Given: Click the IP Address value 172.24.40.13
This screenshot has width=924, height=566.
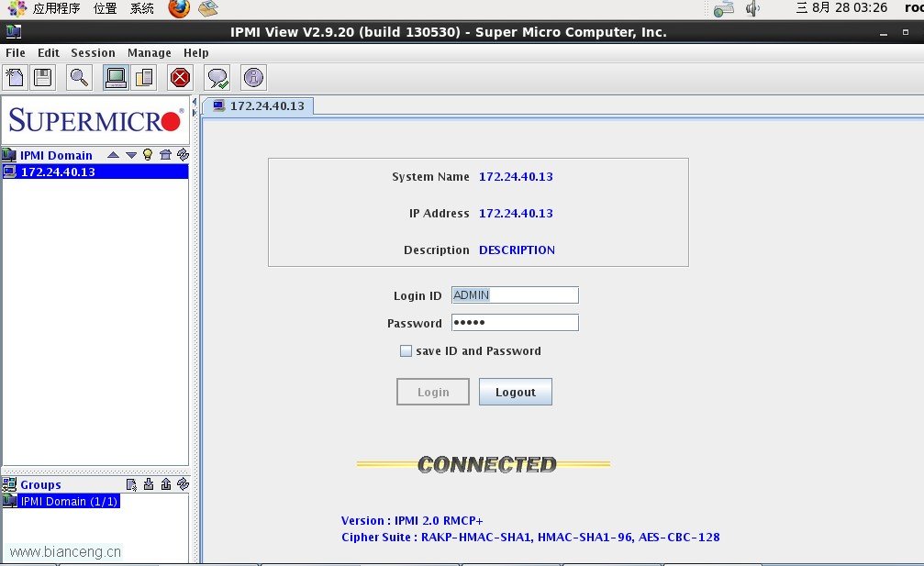Looking at the screenshot, I should click(x=516, y=213).
